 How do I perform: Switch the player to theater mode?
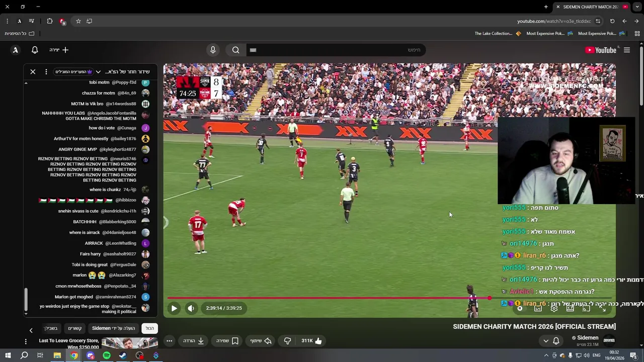pos(570,308)
